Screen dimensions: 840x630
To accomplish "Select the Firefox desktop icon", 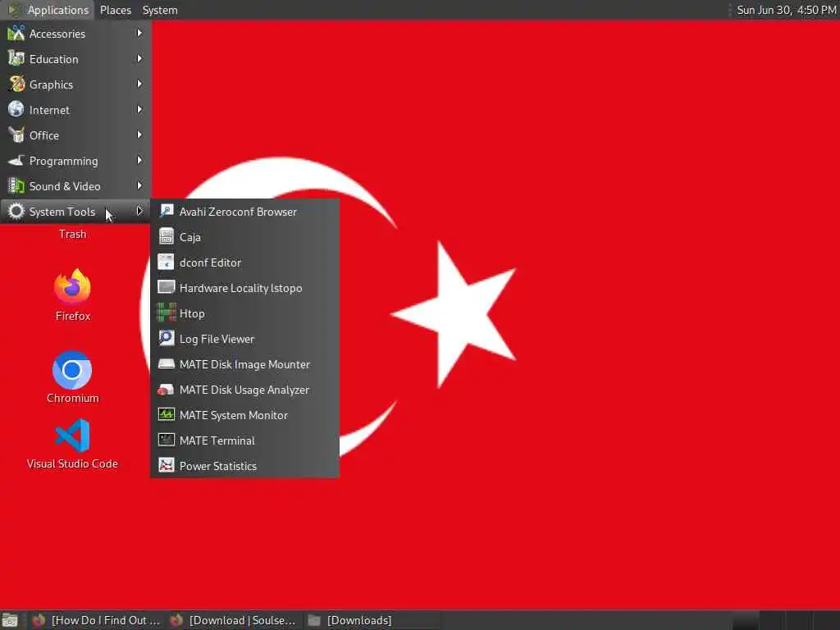I will click(x=72, y=286).
